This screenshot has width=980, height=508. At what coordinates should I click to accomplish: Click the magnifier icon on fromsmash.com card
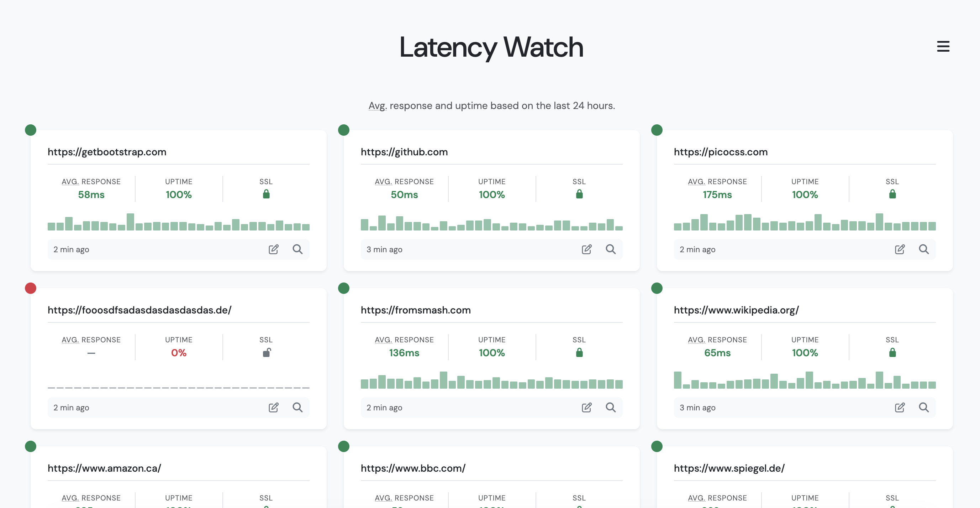tap(611, 407)
